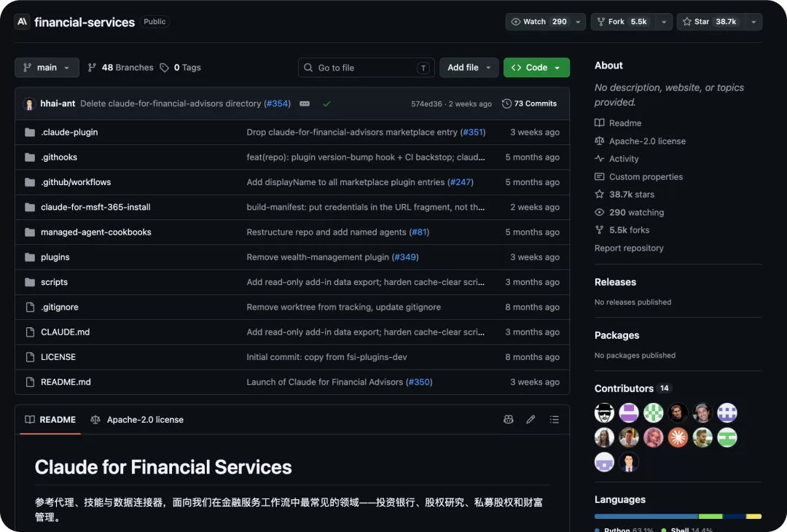Image resolution: width=787 pixels, height=532 pixels.
Task: Open the main branch selector dropdown
Action: point(47,68)
